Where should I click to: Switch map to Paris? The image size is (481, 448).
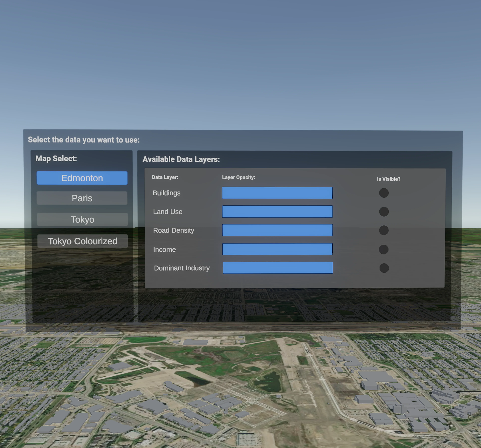pyautogui.click(x=82, y=198)
